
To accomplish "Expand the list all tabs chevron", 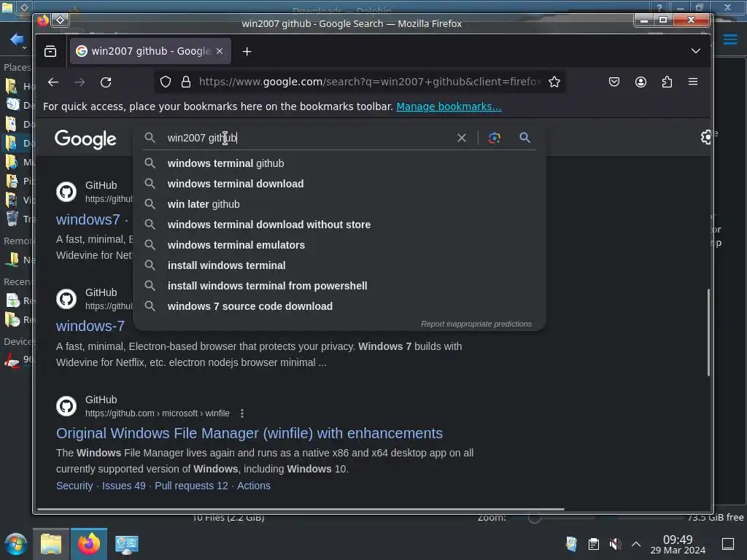I will (696, 51).
